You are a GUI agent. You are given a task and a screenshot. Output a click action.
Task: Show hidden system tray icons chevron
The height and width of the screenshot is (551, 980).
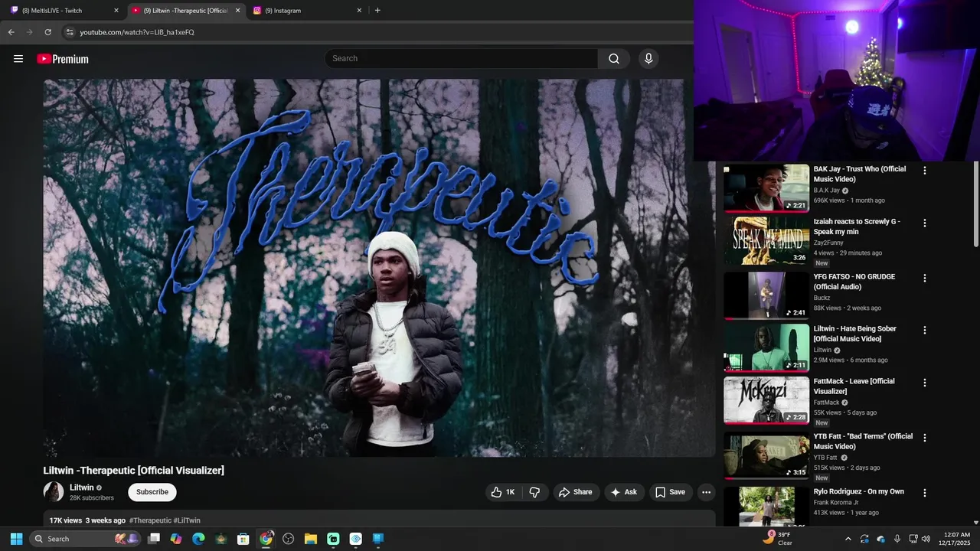pos(848,539)
